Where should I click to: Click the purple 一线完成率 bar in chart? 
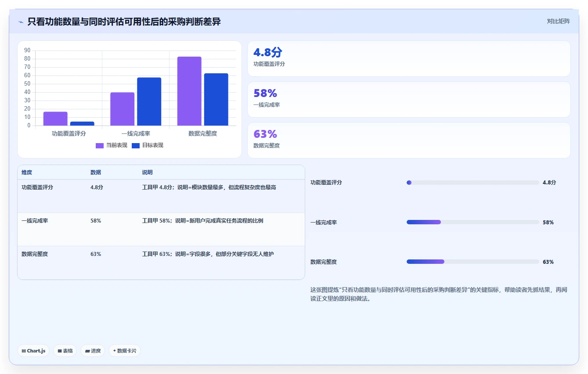(122, 109)
